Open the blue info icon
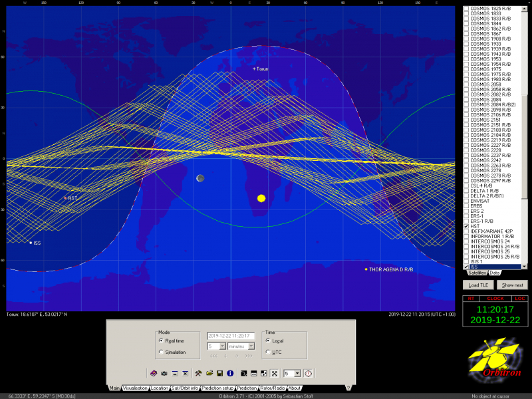The height and width of the screenshot is (399, 532). 229,374
